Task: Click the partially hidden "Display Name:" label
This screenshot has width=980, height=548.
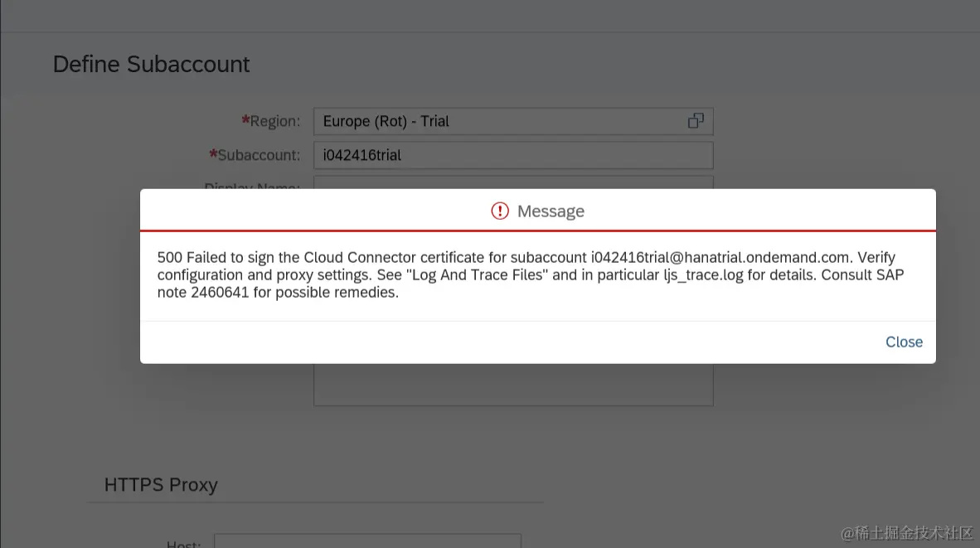Action: [x=252, y=186]
